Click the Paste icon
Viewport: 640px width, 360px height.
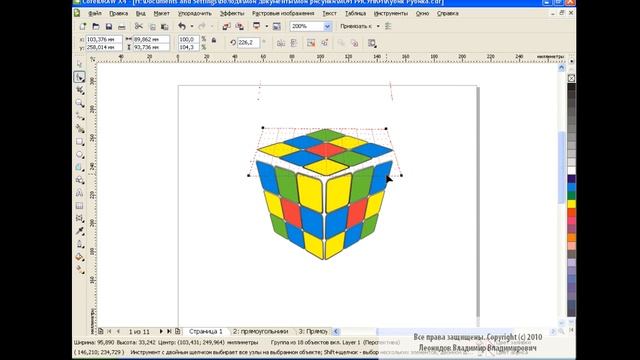(x=164, y=27)
